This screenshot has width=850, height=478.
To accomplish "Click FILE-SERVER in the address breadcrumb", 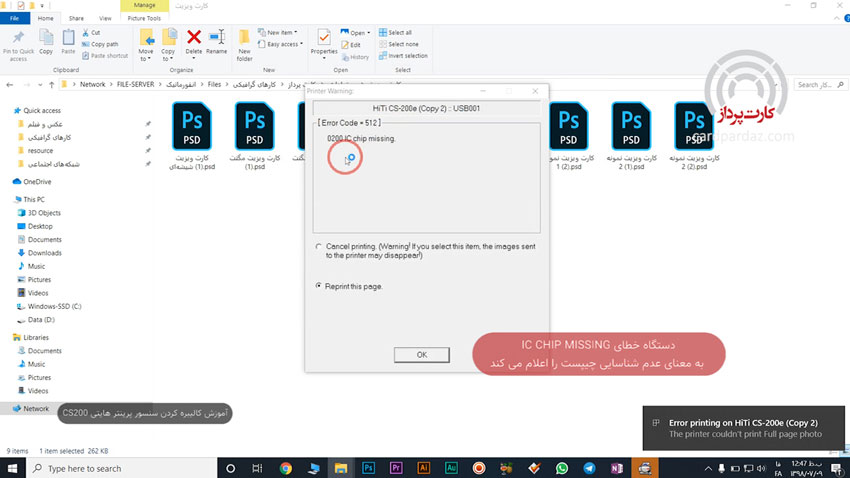I will (x=136, y=85).
